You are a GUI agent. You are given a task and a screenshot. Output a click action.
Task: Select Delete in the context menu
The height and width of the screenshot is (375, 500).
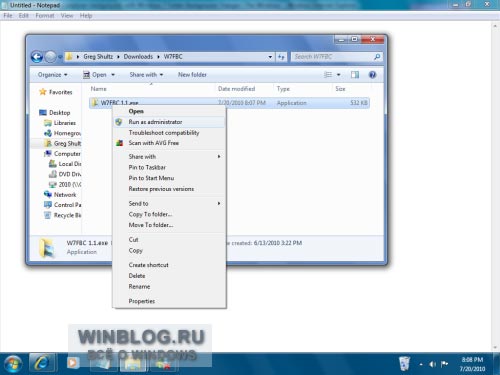click(x=169, y=276)
